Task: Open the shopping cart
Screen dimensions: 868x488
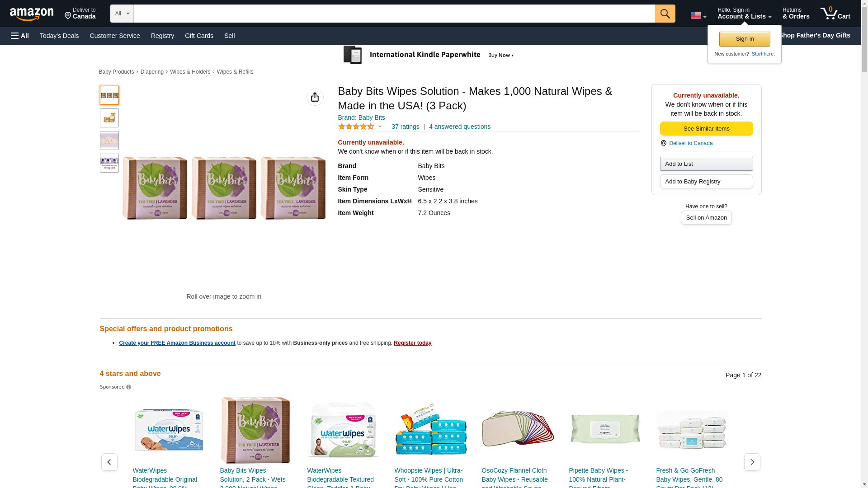Action: click(x=835, y=14)
